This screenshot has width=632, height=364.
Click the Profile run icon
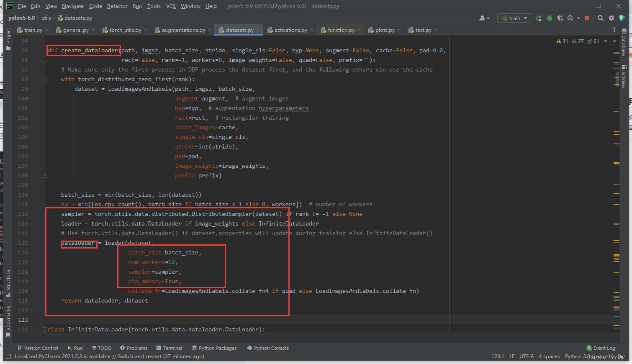click(570, 18)
